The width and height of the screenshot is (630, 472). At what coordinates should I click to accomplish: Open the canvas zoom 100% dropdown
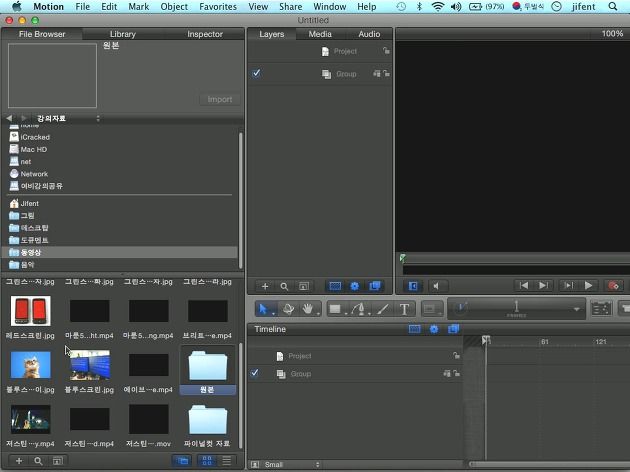(x=612, y=34)
